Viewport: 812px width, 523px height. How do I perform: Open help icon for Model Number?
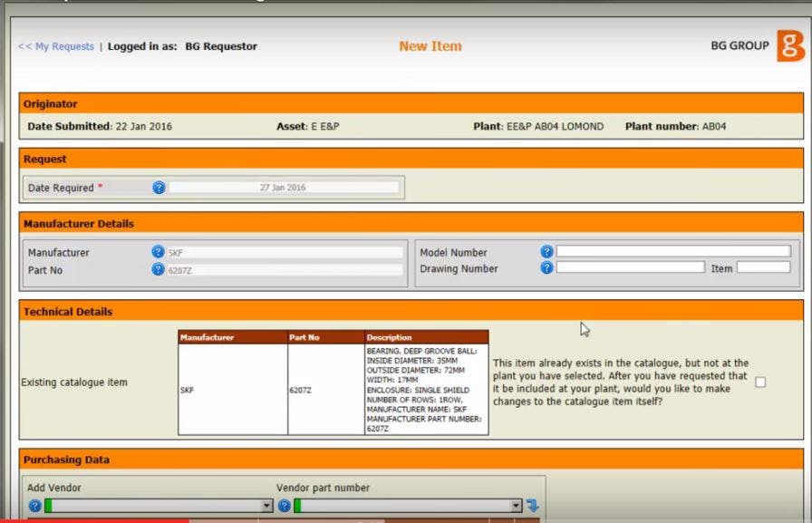[x=546, y=252]
